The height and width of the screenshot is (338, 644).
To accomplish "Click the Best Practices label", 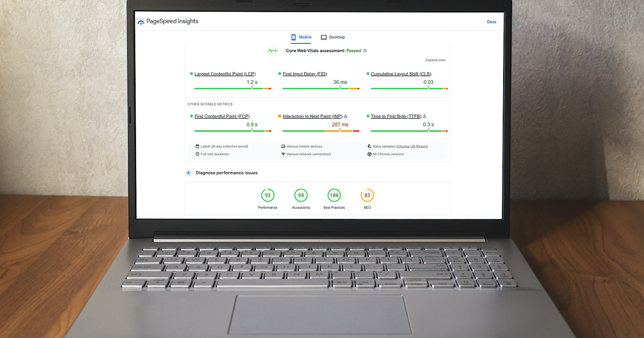I will coord(334,208).
